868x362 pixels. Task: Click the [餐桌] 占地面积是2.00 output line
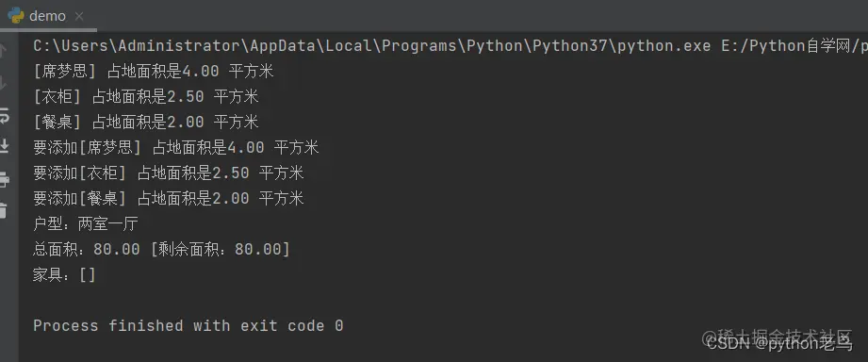145,122
